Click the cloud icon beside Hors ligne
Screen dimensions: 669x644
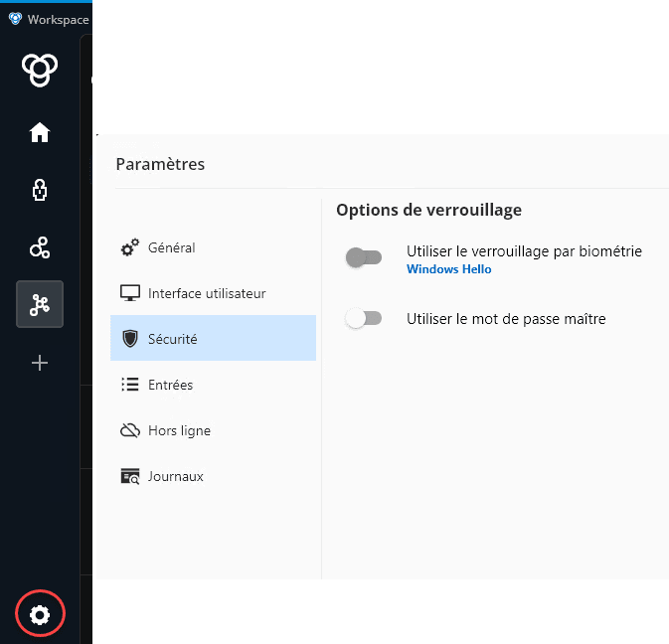[x=129, y=430]
